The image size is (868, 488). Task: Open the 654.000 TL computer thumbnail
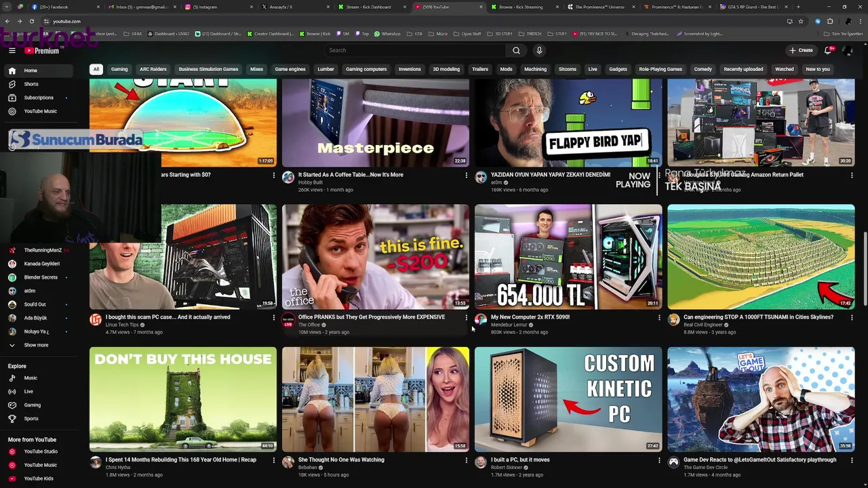pyautogui.click(x=568, y=257)
